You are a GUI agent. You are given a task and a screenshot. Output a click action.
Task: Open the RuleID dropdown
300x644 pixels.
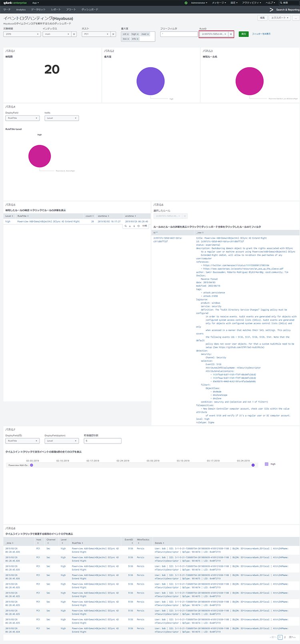pyautogui.click(x=214, y=34)
